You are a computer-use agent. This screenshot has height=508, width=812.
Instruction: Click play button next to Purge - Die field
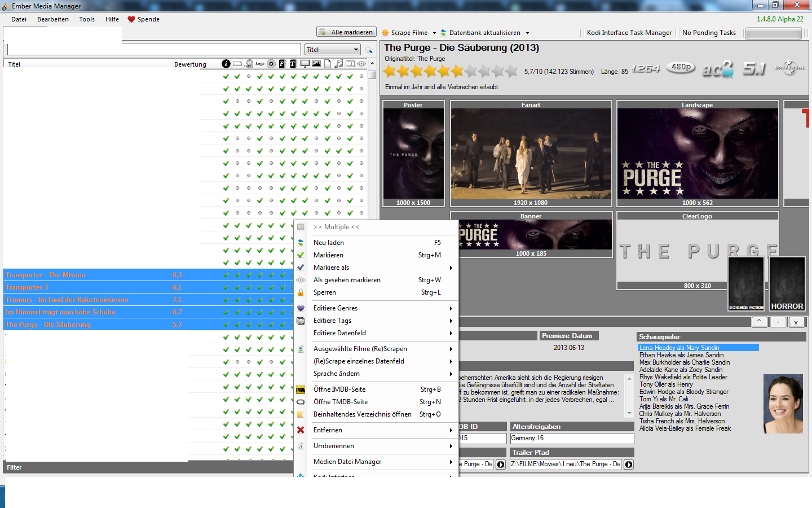tap(500, 465)
